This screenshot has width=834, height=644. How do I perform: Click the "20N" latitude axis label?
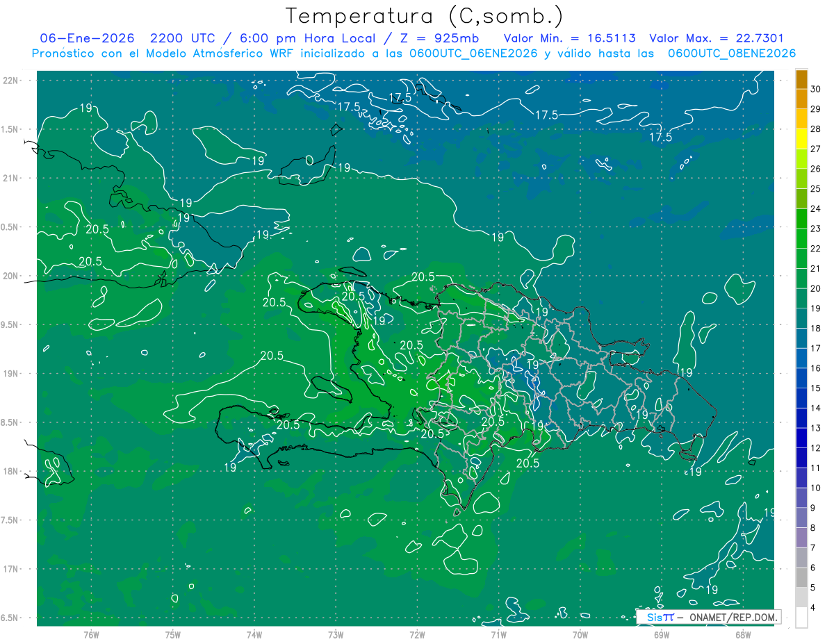tap(11, 276)
